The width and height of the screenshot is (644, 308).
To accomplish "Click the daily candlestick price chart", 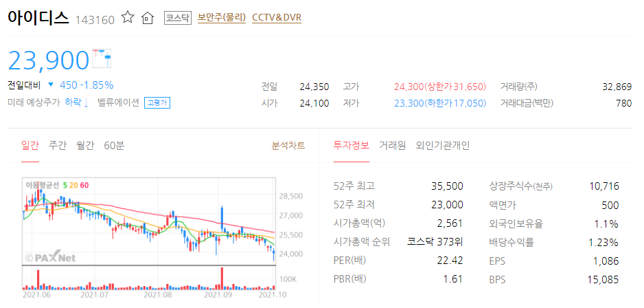I will [149, 221].
